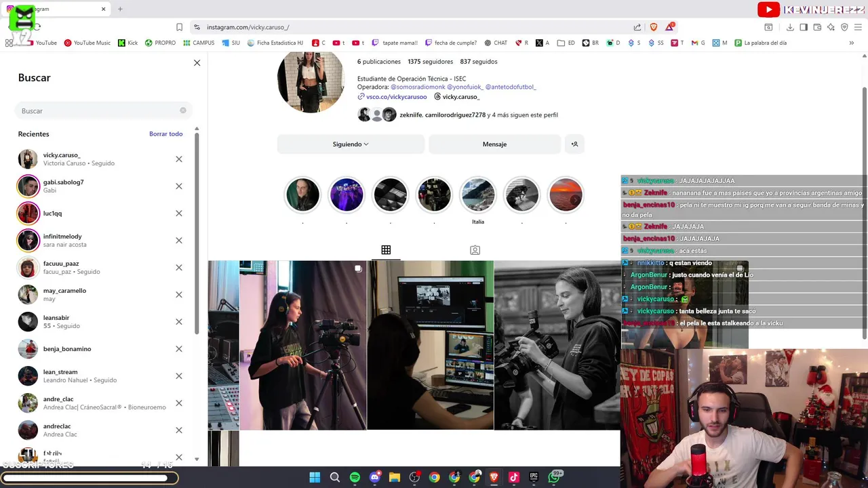The width and height of the screenshot is (868, 488).
Task: Open the CAMPUS bookmark
Action: point(199,43)
